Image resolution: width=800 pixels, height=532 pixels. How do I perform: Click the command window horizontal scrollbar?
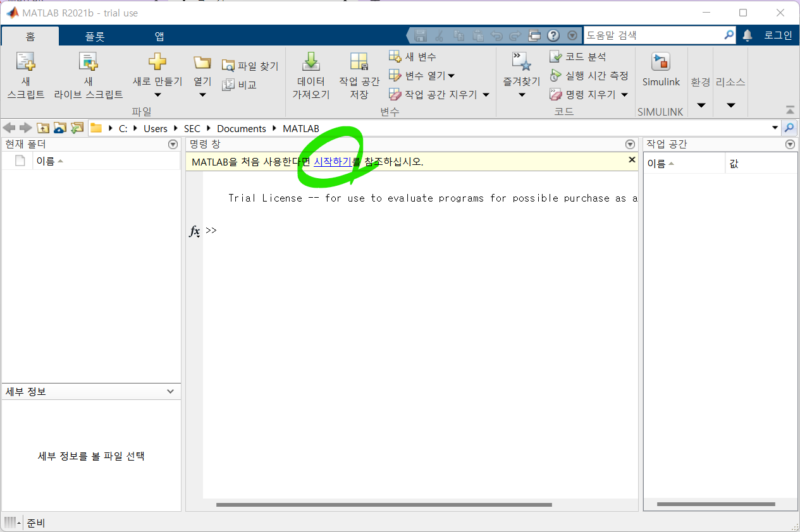384,505
